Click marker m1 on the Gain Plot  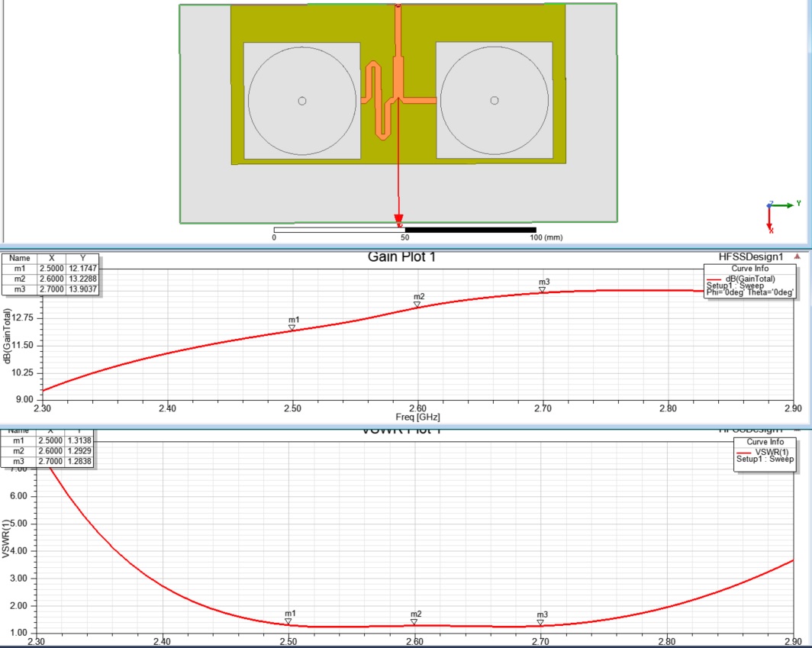[x=292, y=327]
